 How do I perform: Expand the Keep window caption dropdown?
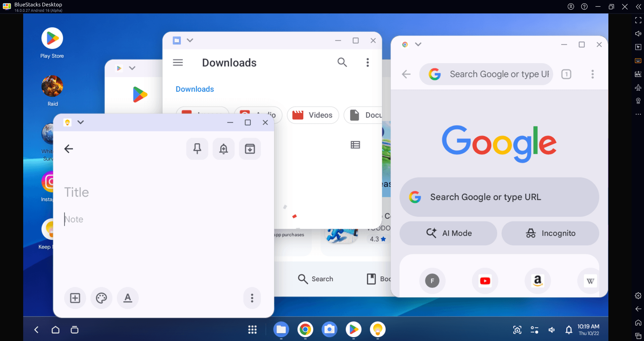pyautogui.click(x=81, y=122)
